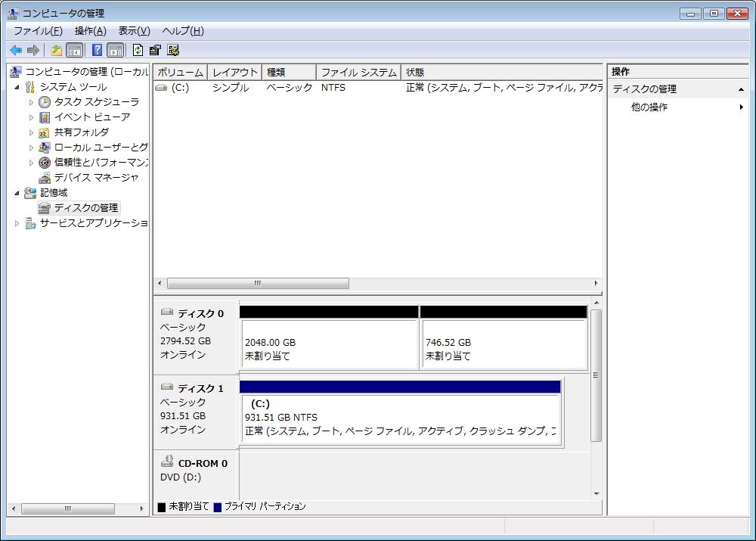This screenshot has width=756, height=541.
Task: Click the ディスク 0 disk icon
Action: coord(167,312)
